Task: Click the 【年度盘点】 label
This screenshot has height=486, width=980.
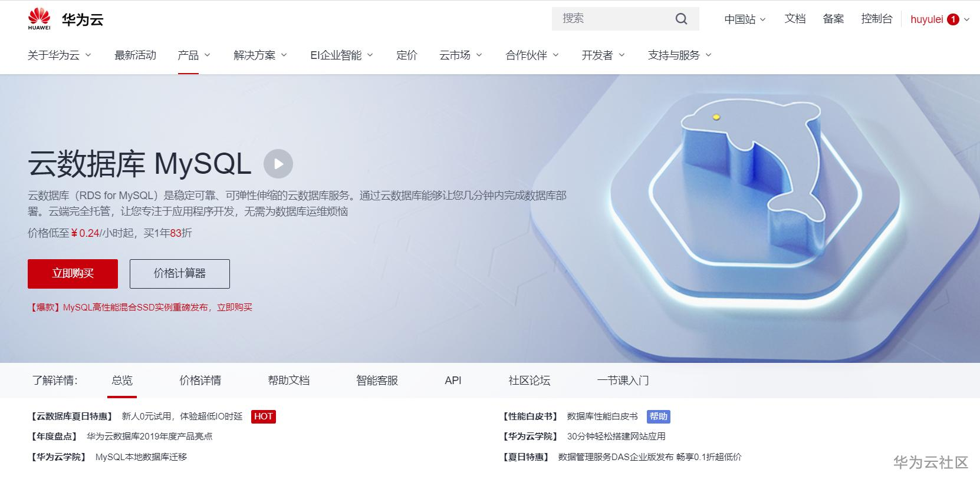Action: coord(53,437)
